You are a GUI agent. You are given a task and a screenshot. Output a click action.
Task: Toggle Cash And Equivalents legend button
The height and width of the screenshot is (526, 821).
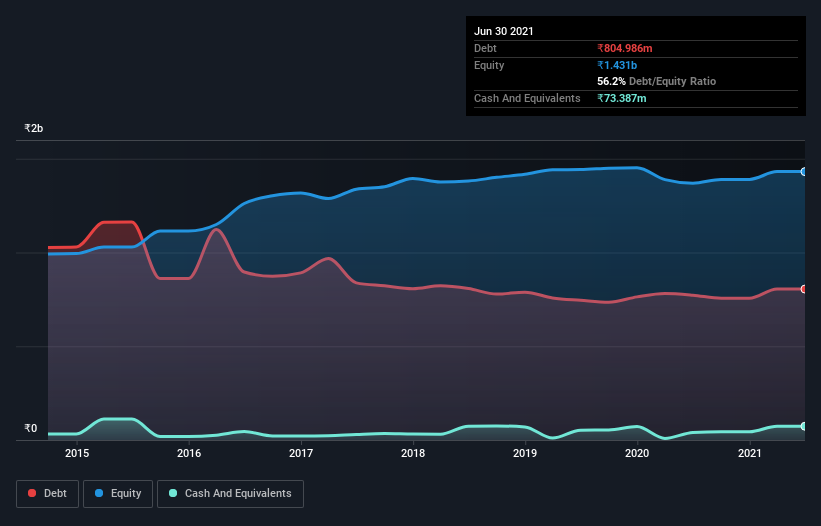pos(230,494)
